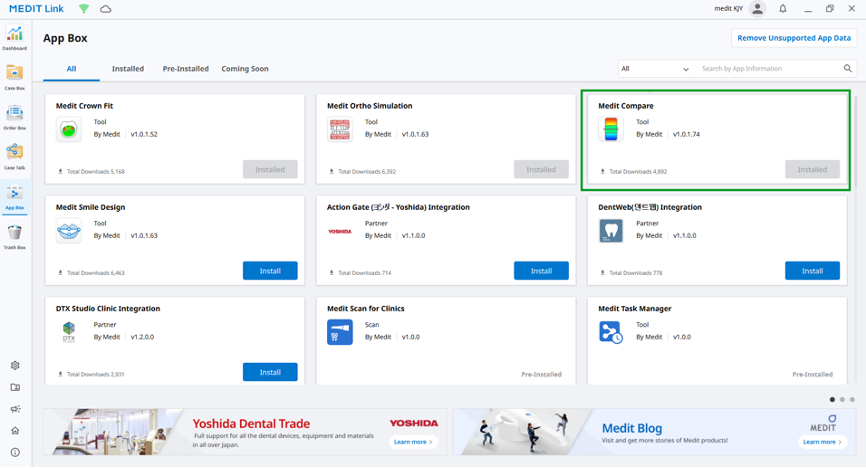
Task: Click Total Downloads 5,168 text
Action: pyautogui.click(x=96, y=172)
